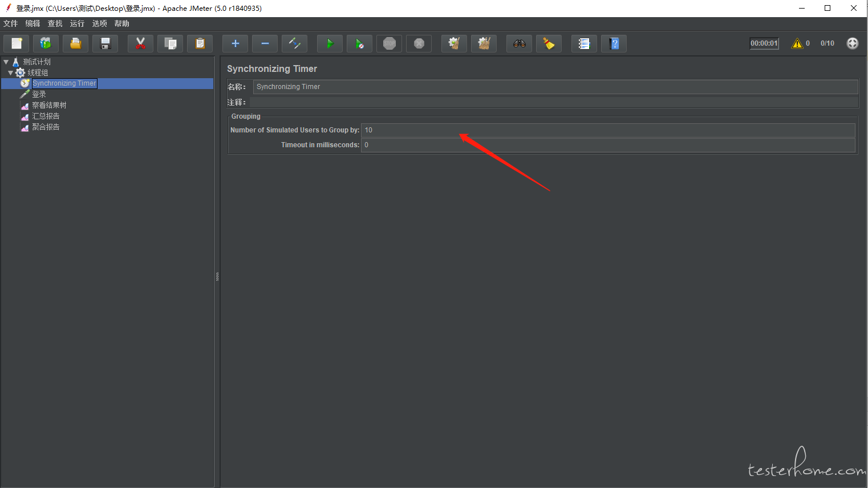Click the 0/10 thread count indicator

[x=827, y=43]
